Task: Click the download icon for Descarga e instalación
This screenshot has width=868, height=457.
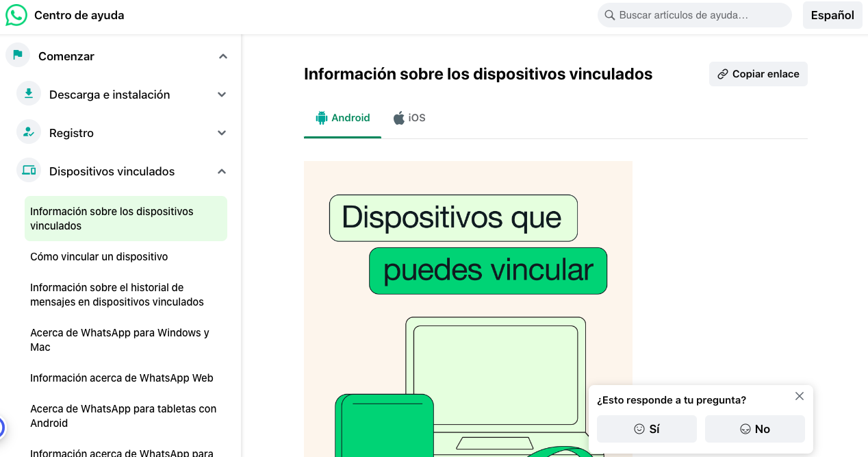Action: 27,94
